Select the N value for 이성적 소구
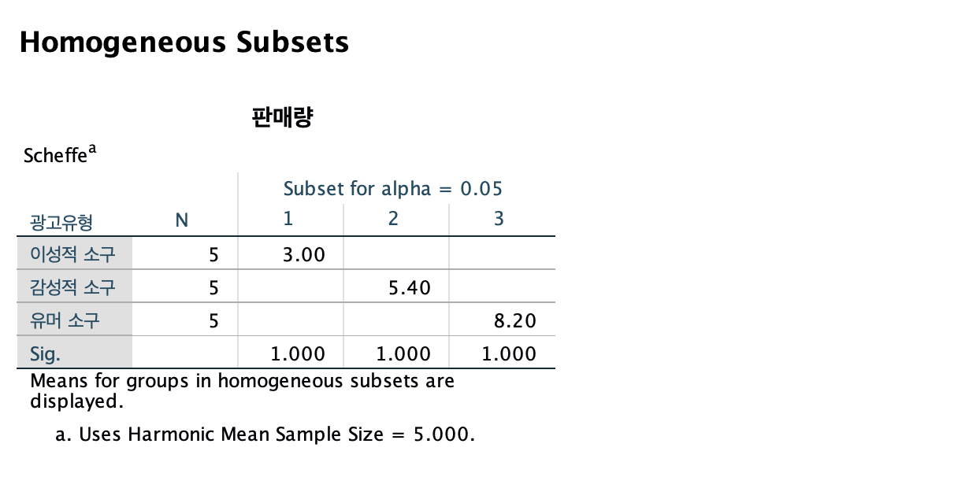This screenshot has height=477, width=980. click(213, 254)
